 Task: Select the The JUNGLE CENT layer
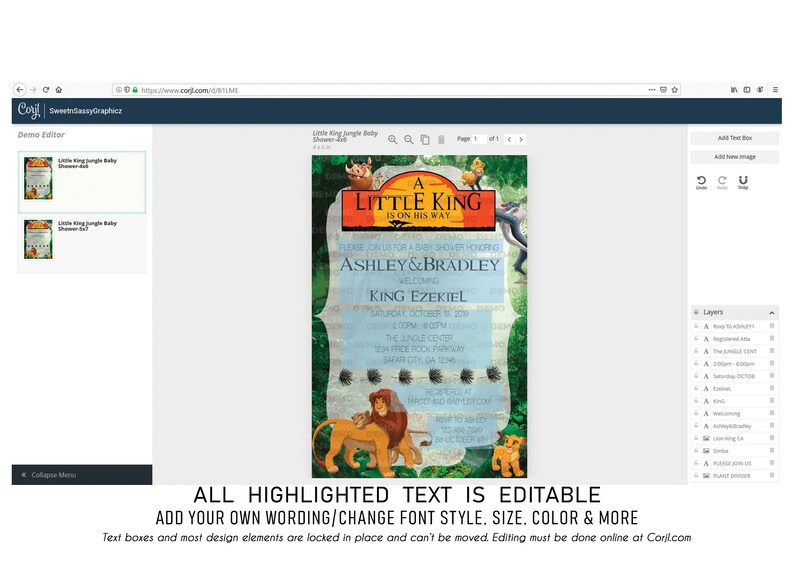[735, 351]
